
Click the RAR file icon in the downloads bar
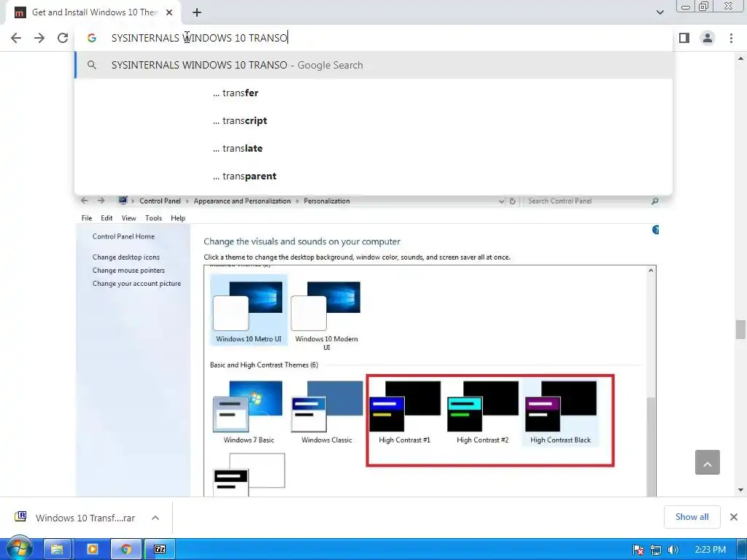pyautogui.click(x=20, y=517)
